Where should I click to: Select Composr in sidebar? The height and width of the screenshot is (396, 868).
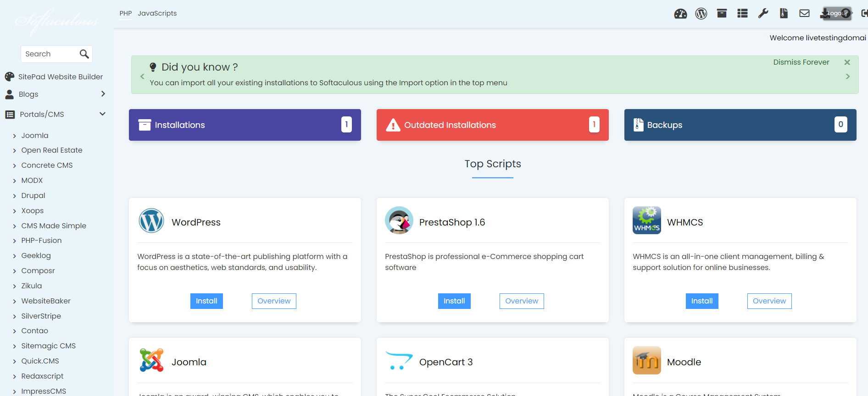click(38, 271)
